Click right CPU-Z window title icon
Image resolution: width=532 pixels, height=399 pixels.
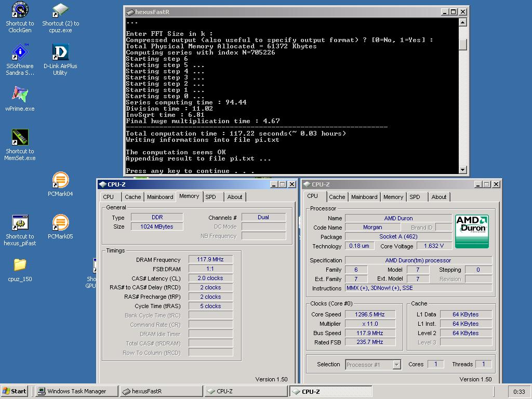click(x=307, y=184)
